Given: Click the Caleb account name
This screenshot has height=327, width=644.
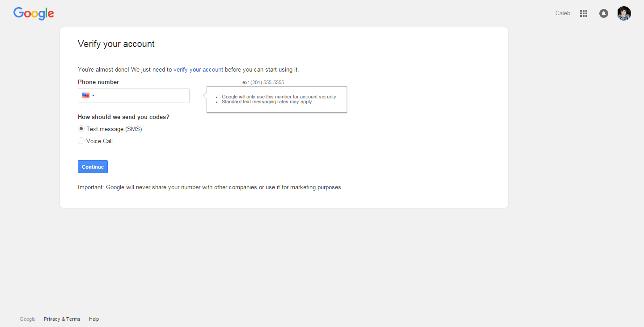Looking at the screenshot, I should tap(563, 13).
